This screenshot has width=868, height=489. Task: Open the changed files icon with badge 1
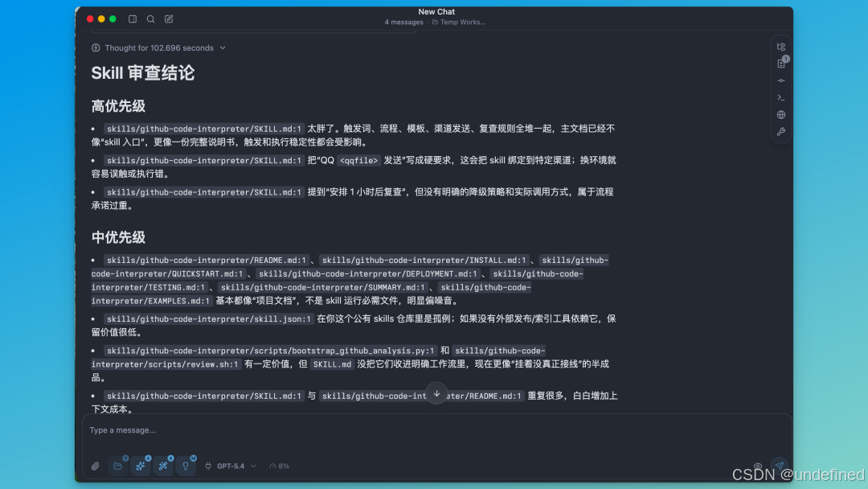[x=781, y=64]
